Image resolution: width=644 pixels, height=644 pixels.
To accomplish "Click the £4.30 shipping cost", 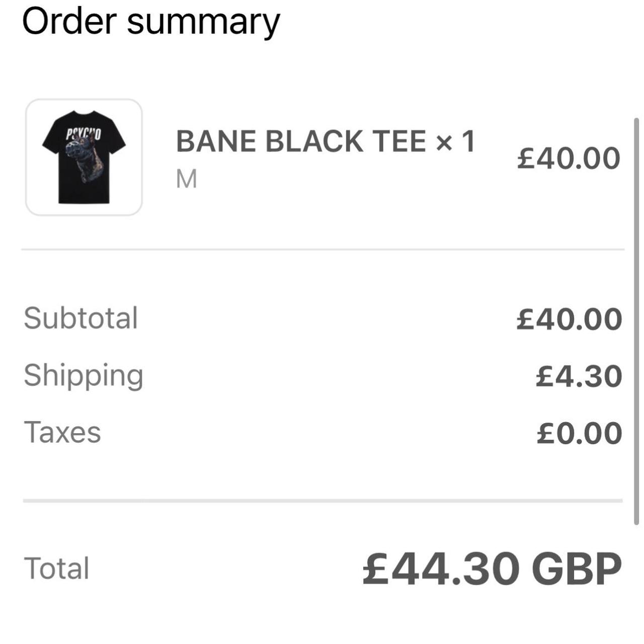I will point(578,374).
